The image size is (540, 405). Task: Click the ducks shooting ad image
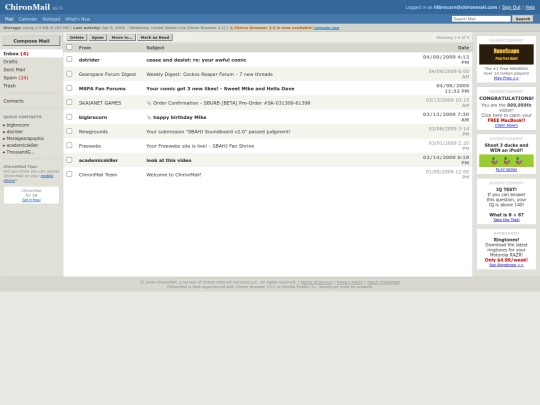(x=506, y=161)
